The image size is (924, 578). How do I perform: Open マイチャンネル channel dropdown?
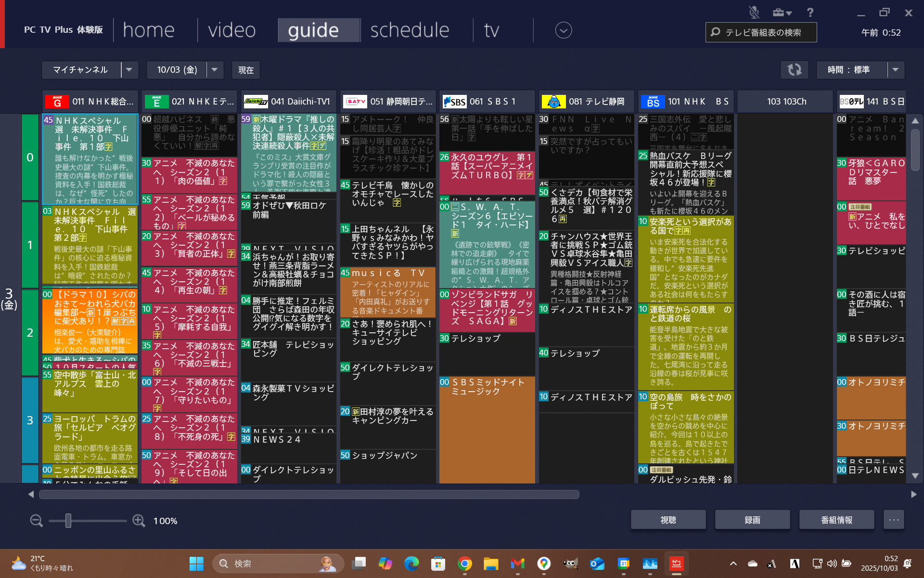pos(129,70)
